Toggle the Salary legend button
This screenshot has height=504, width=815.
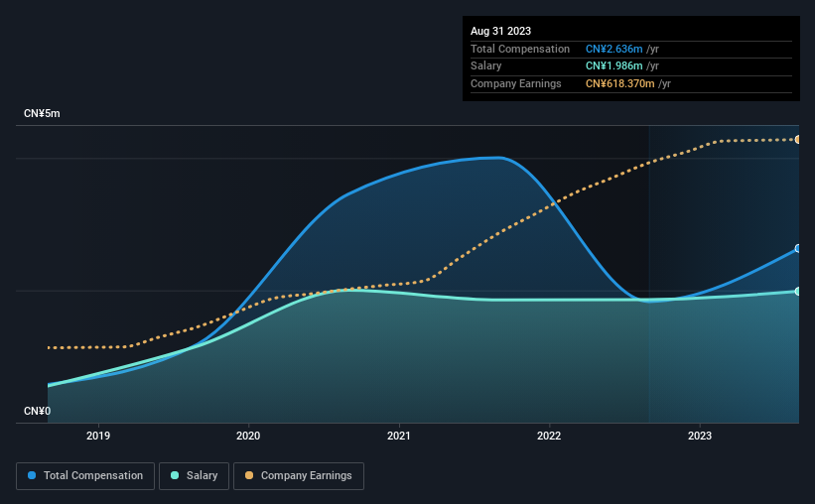click(194, 476)
